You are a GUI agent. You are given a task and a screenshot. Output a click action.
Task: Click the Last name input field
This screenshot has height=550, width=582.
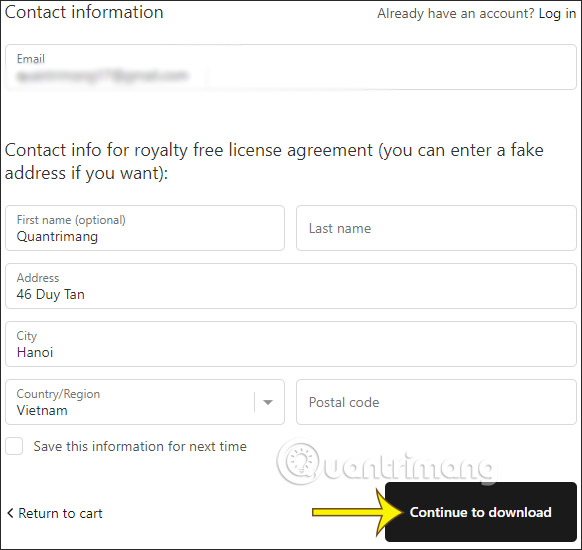436,228
